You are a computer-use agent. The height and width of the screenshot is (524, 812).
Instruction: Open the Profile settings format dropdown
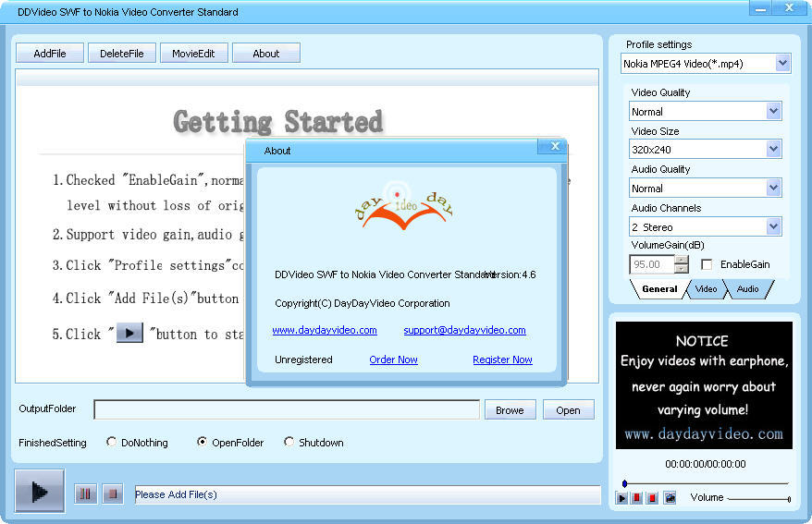782,64
